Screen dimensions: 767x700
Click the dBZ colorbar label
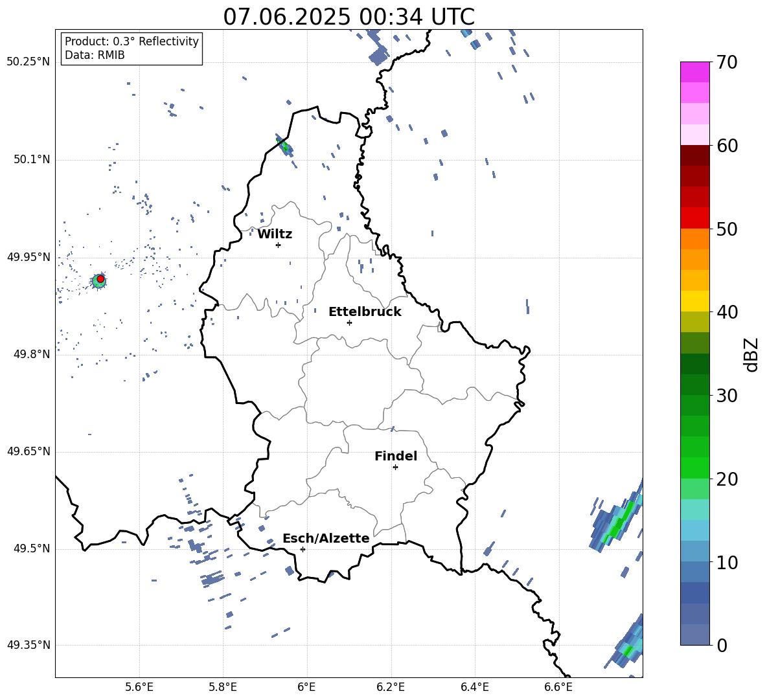750,354
